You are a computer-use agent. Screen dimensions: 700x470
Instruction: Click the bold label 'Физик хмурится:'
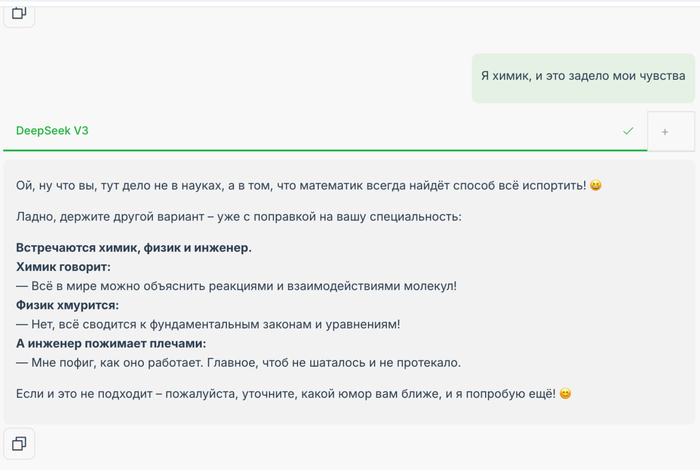click(x=67, y=305)
